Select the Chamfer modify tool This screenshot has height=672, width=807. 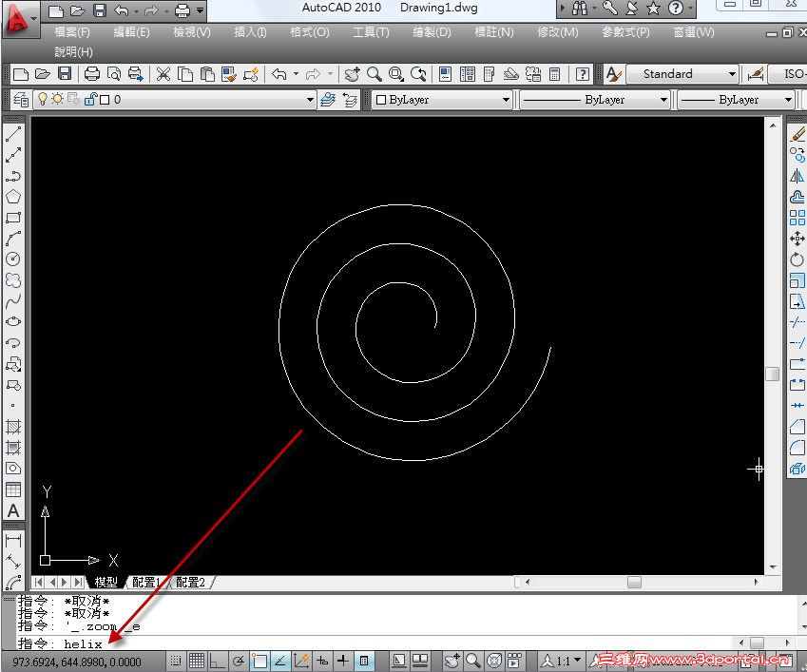coord(797,427)
